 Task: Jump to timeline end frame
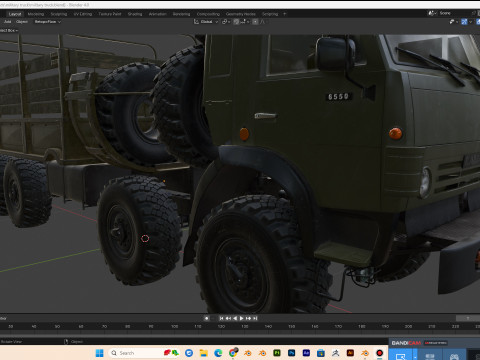[x=255, y=318]
